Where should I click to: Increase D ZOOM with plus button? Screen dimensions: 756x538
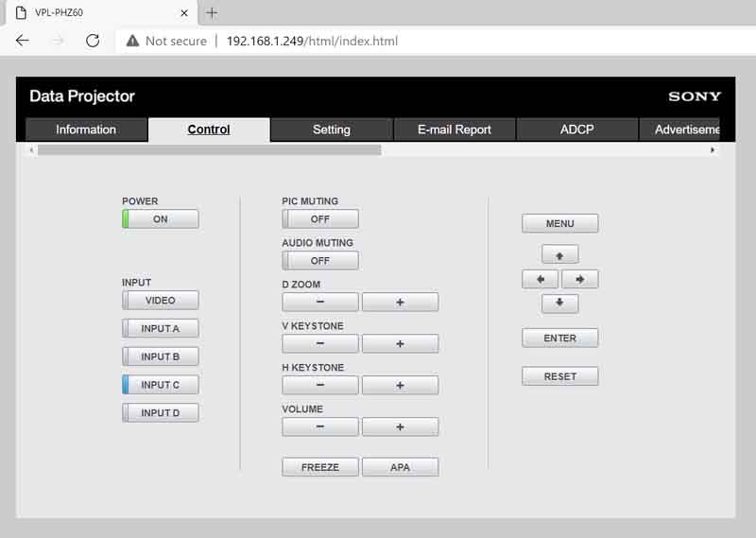click(x=400, y=302)
